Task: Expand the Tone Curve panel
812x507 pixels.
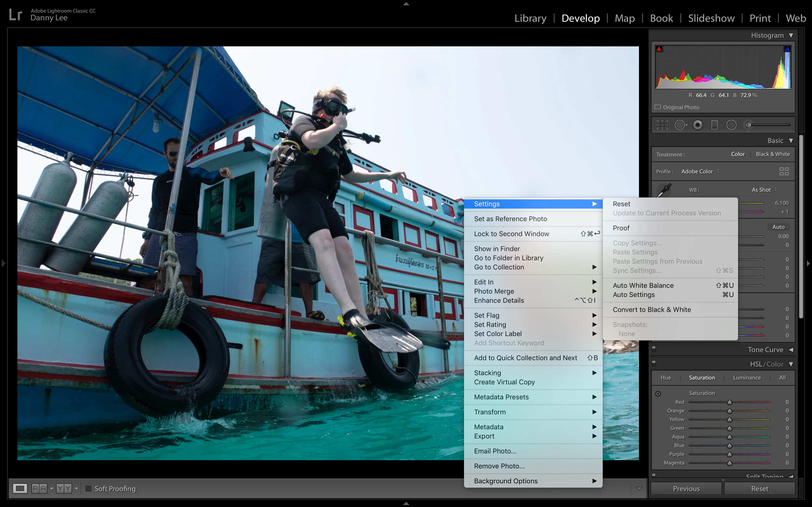Action: (790, 350)
